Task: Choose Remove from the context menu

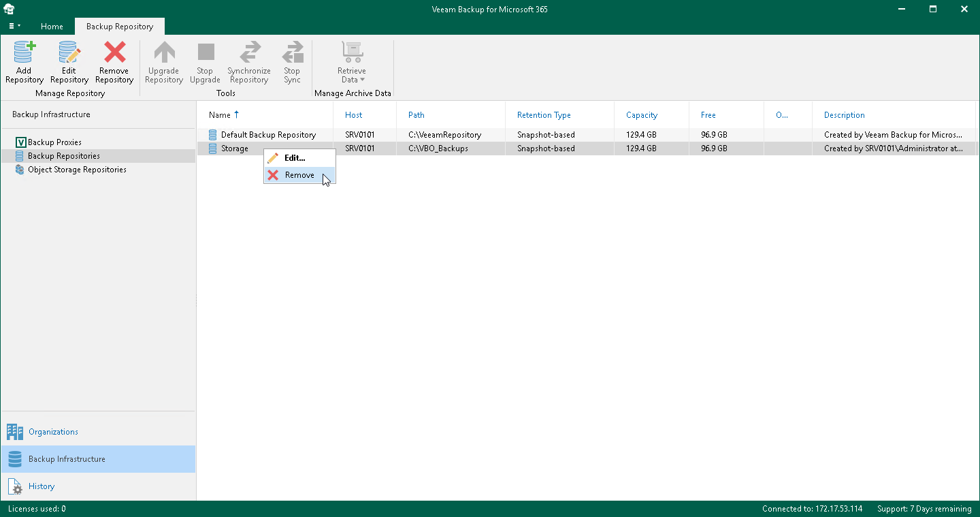Action: [299, 175]
